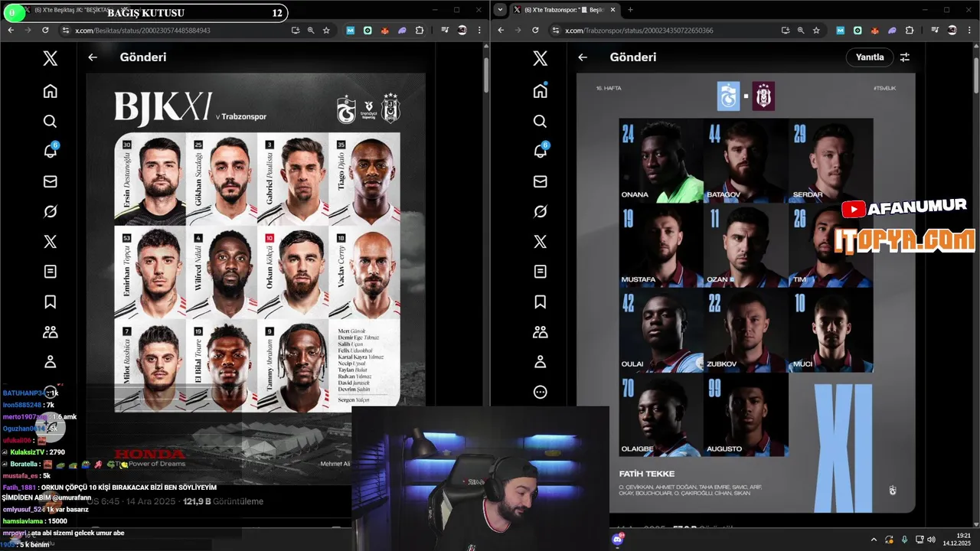
Task: Open Chrome three-dot menu in right window
Action: pos(969,30)
